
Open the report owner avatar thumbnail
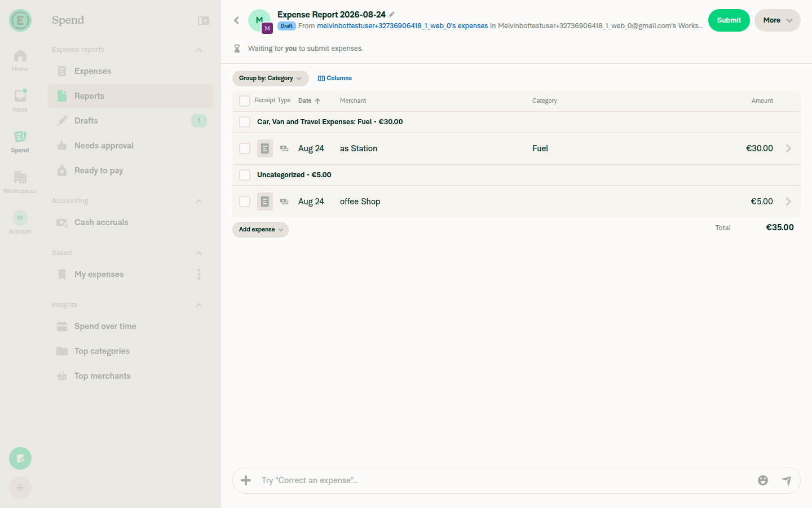259,20
